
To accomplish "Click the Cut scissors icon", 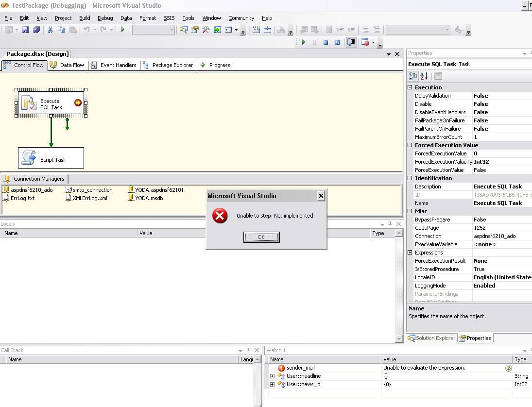I will point(50,30).
